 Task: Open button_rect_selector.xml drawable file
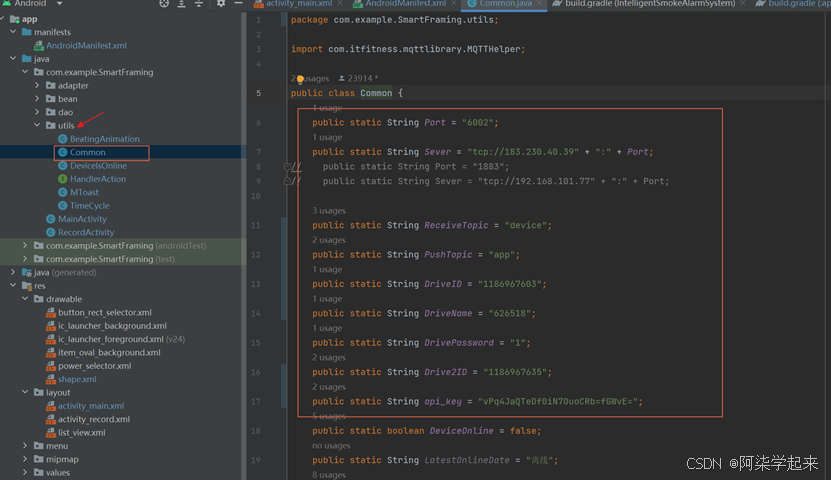104,313
